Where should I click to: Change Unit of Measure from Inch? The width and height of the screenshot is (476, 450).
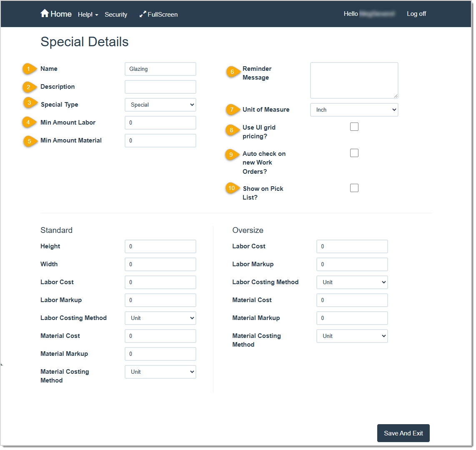pos(354,110)
